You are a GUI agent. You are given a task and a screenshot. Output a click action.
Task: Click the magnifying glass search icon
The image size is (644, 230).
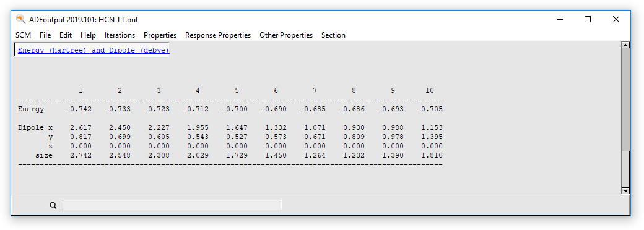(53, 205)
